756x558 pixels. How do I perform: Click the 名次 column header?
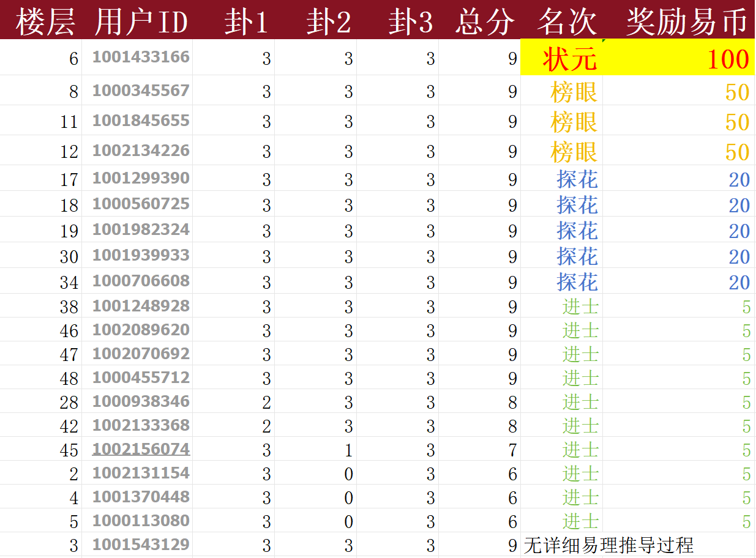click(x=566, y=23)
